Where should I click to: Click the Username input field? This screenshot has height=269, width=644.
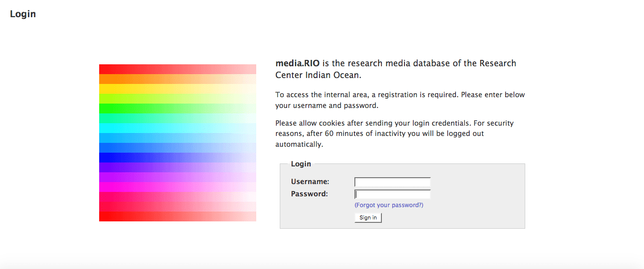[393, 182]
